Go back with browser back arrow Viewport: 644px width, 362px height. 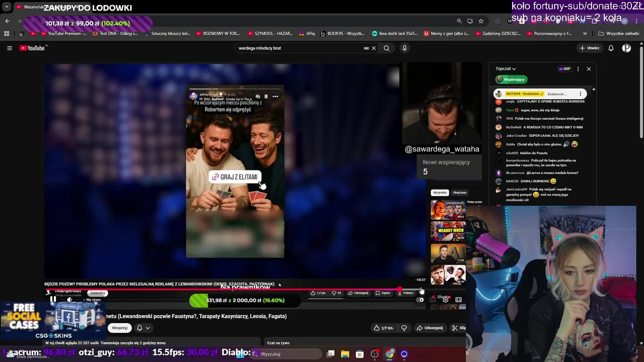tap(7, 21)
